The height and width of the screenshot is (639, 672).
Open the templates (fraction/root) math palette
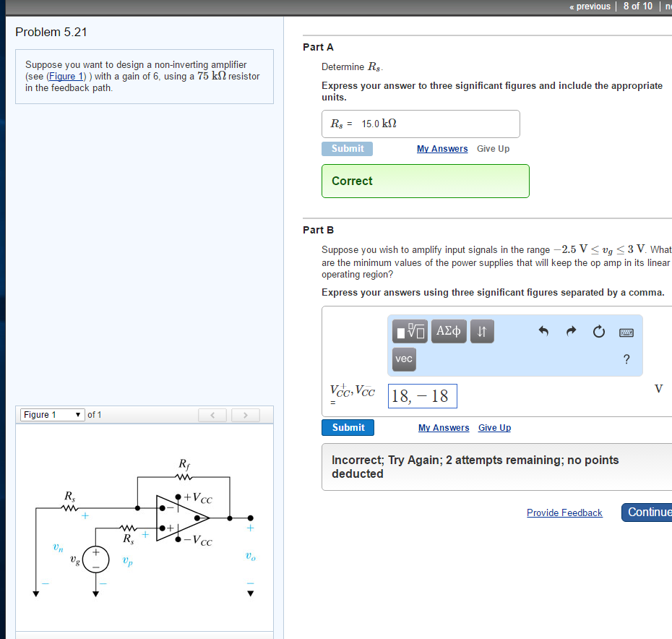tap(410, 332)
